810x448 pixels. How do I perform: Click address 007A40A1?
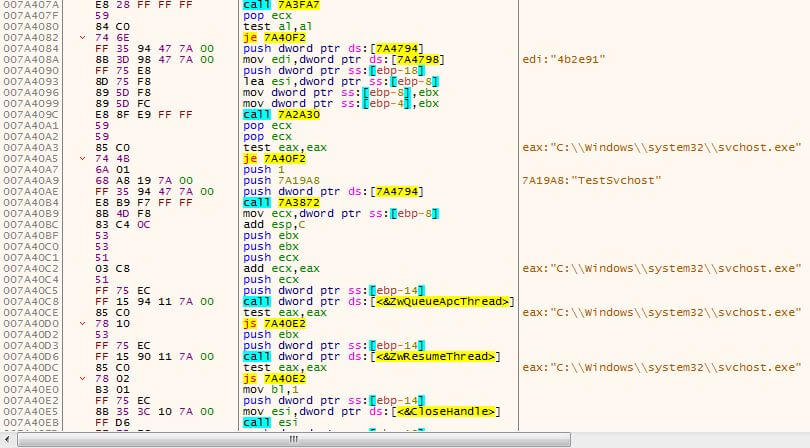[31, 126]
